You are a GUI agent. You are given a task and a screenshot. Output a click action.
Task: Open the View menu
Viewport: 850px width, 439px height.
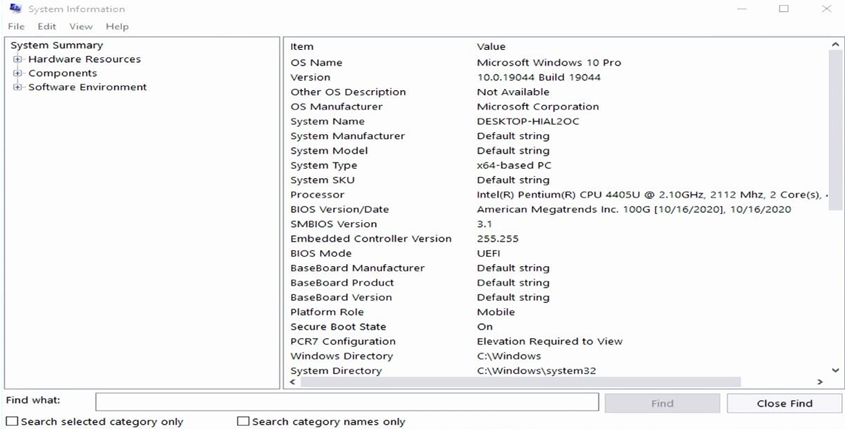point(81,26)
